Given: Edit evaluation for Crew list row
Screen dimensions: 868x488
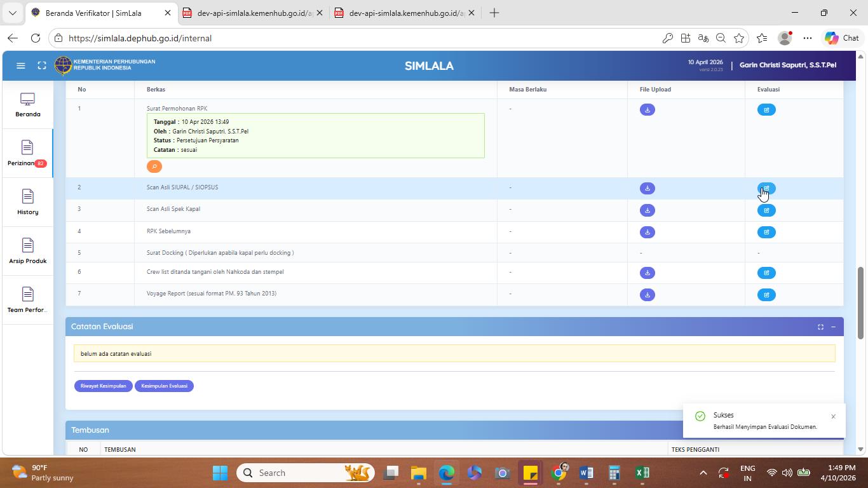Looking at the screenshot, I should coord(766,273).
